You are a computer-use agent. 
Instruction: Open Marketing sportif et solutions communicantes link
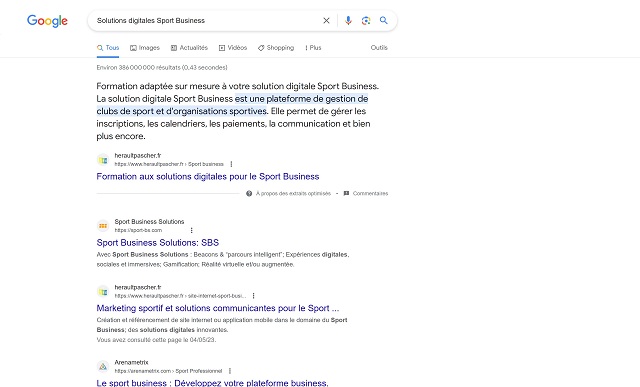[x=218, y=308]
